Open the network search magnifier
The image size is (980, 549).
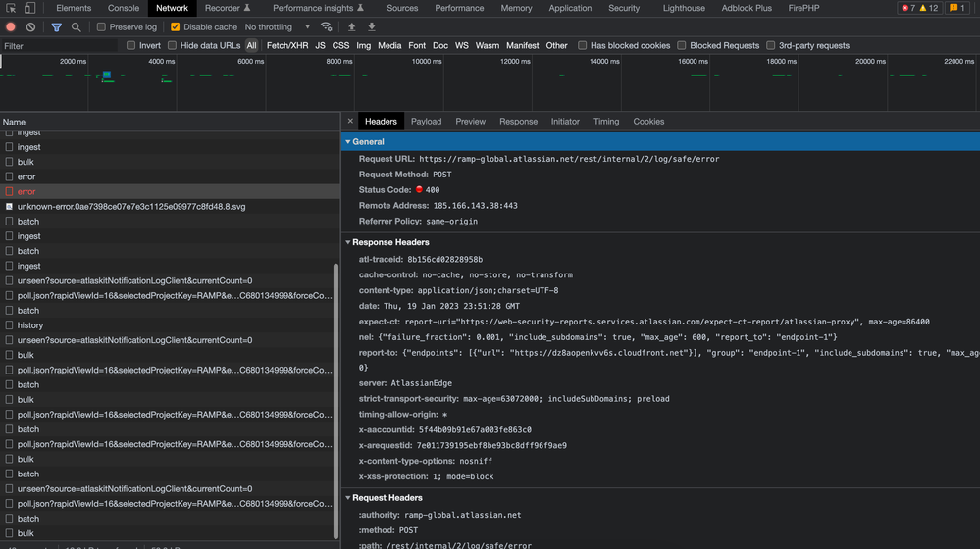pyautogui.click(x=76, y=26)
